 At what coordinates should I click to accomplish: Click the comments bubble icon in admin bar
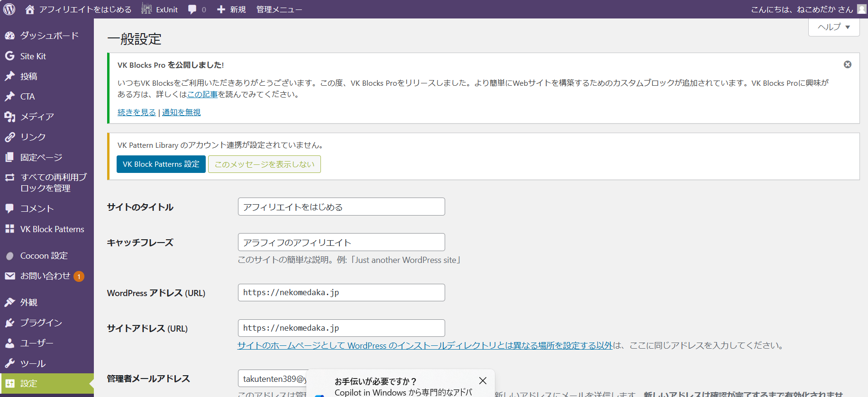pyautogui.click(x=192, y=9)
